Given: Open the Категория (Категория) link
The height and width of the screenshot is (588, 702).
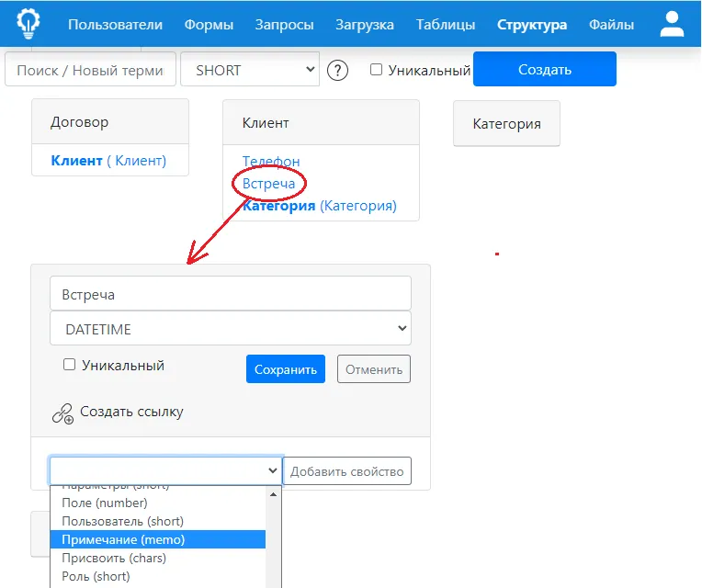Looking at the screenshot, I should (x=319, y=206).
